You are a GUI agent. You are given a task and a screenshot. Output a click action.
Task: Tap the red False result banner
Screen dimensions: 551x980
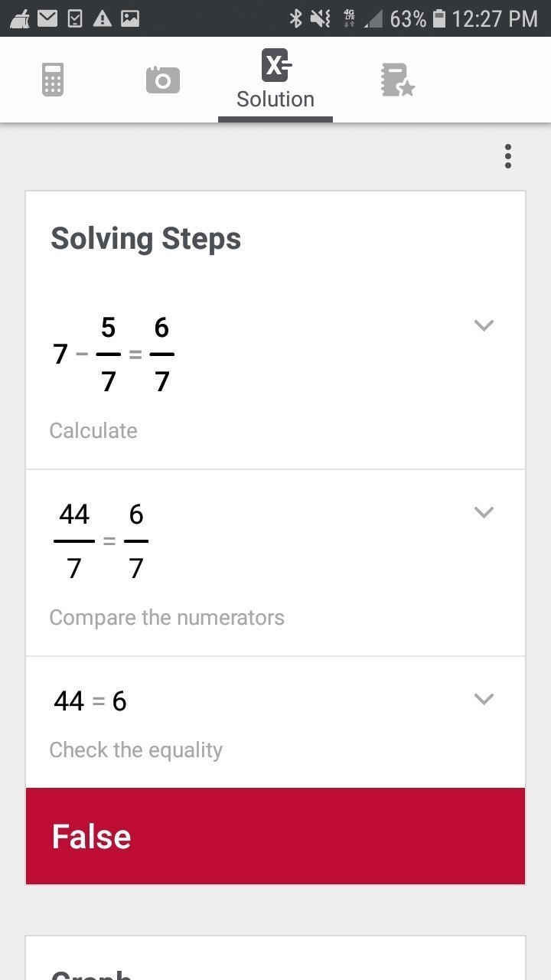pos(275,836)
